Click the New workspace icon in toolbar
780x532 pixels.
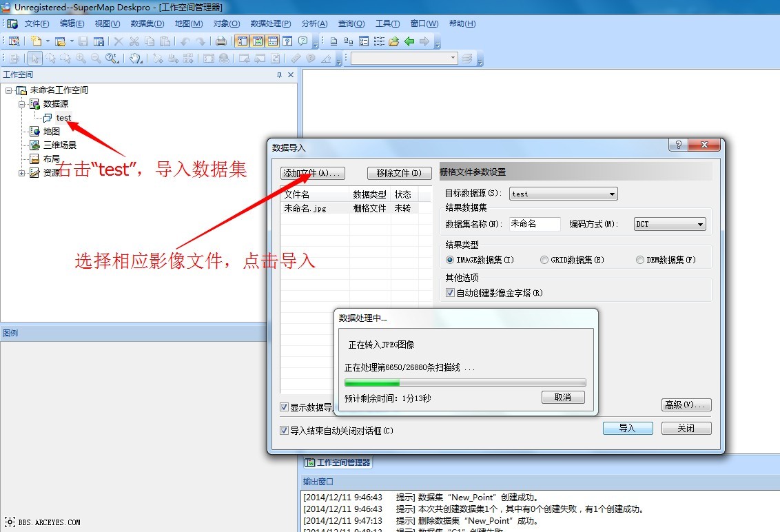pos(36,41)
